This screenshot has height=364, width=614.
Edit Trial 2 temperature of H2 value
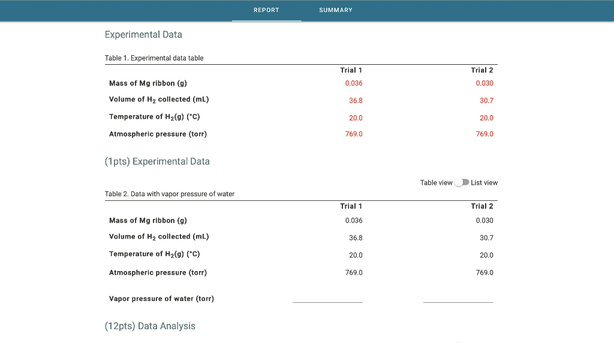[x=486, y=118]
